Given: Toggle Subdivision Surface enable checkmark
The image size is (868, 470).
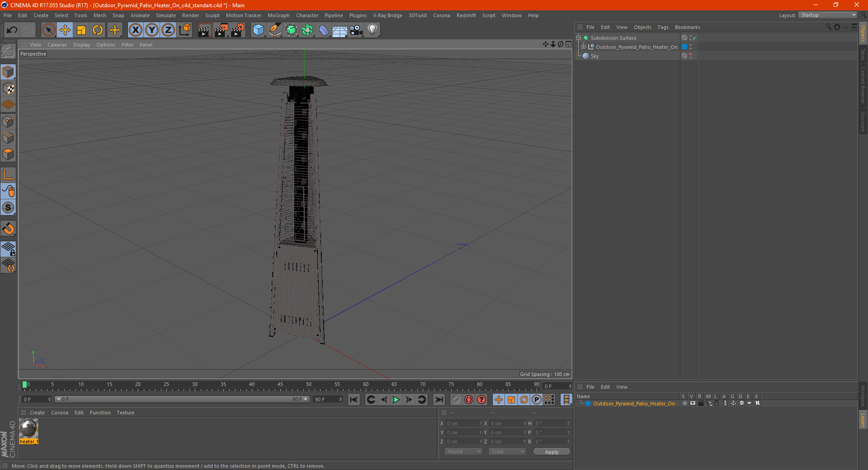Looking at the screenshot, I should click(695, 38).
